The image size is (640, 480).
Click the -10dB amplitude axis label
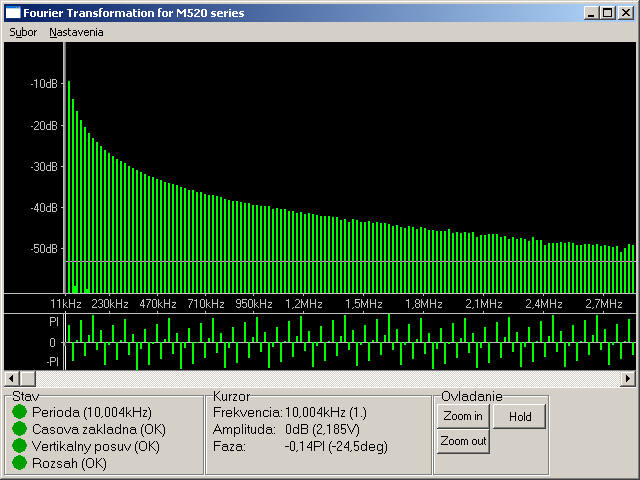(44, 84)
